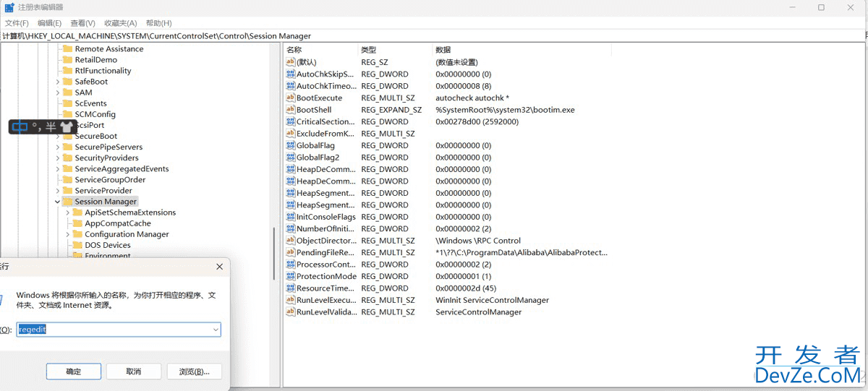Viewport: 868px width, 391px height.
Task: Sort values by the 名称 column header
Action: click(x=321, y=50)
